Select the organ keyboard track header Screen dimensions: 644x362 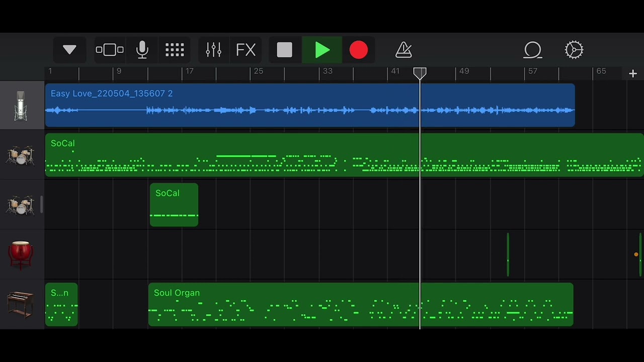(21, 305)
